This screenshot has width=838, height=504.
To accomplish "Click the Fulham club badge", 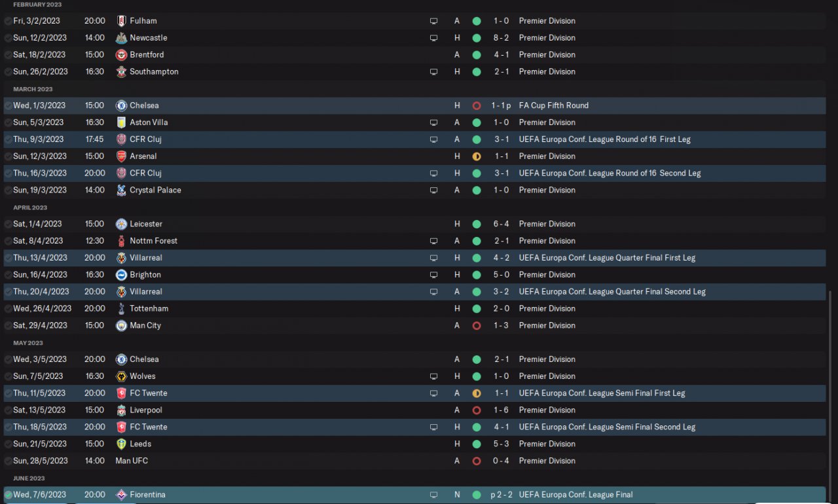I will 121,21.
